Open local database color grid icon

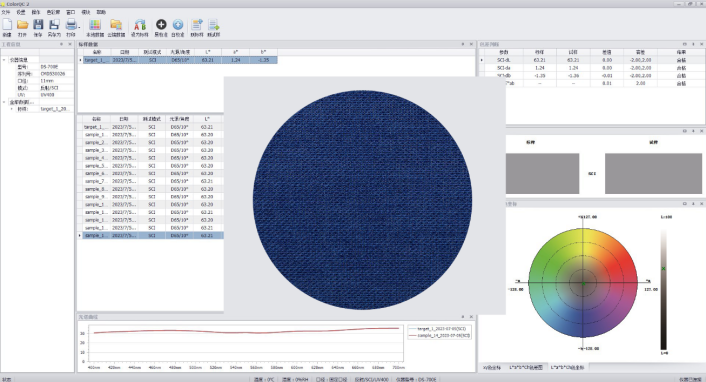click(x=95, y=25)
